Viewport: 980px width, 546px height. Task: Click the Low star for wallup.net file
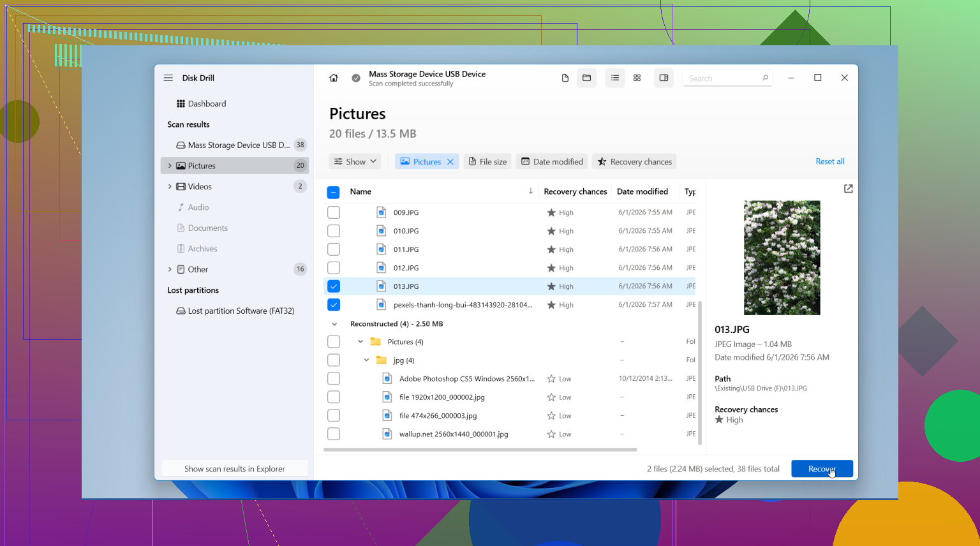551,434
